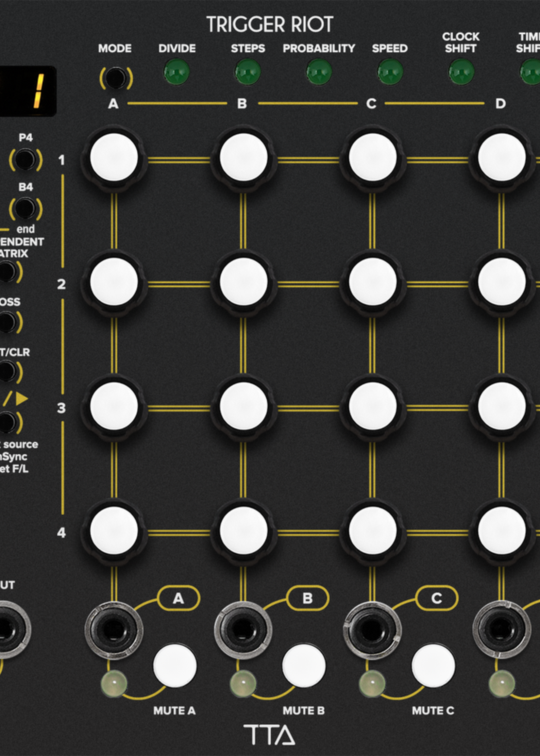Click the knob at row 2 column B
540x756 pixels.
pyautogui.click(x=244, y=282)
